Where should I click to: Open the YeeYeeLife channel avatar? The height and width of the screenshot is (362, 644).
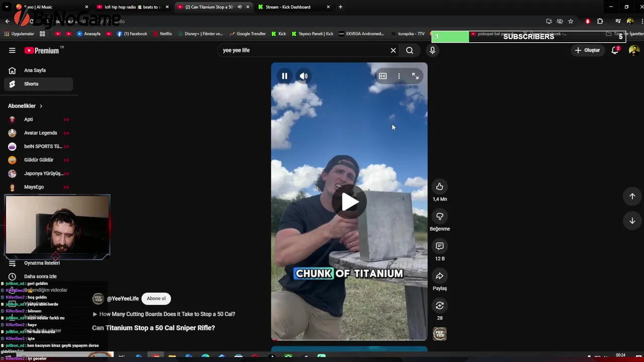[98, 298]
